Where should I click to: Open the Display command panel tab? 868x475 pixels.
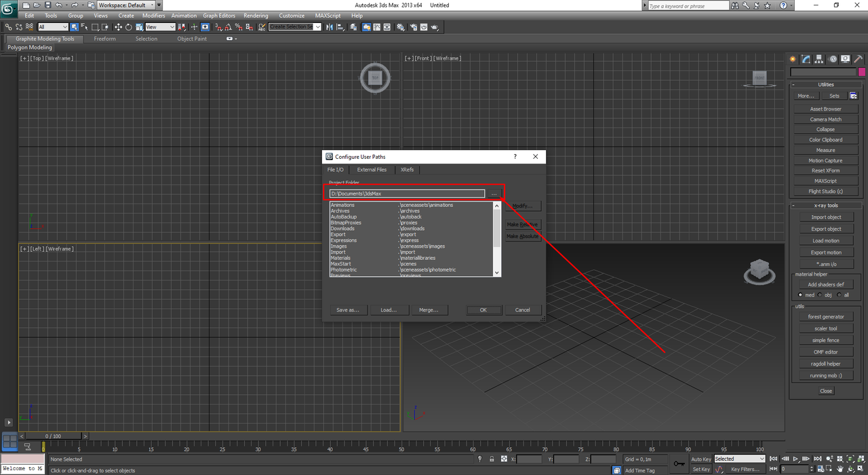click(x=846, y=59)
